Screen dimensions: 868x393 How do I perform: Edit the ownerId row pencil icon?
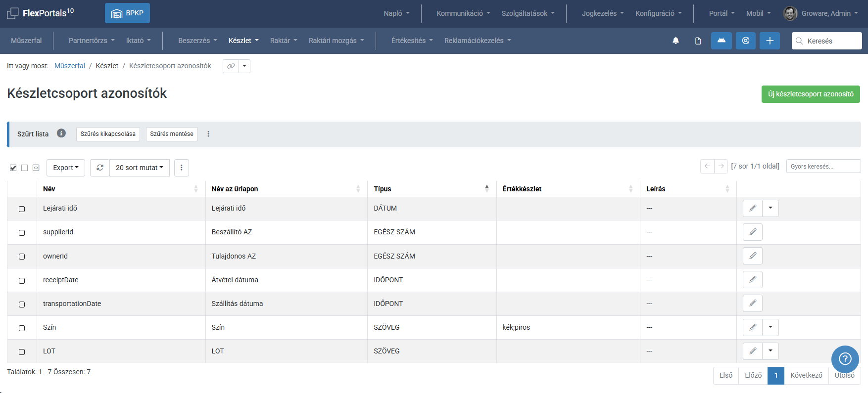click(753, 256)
